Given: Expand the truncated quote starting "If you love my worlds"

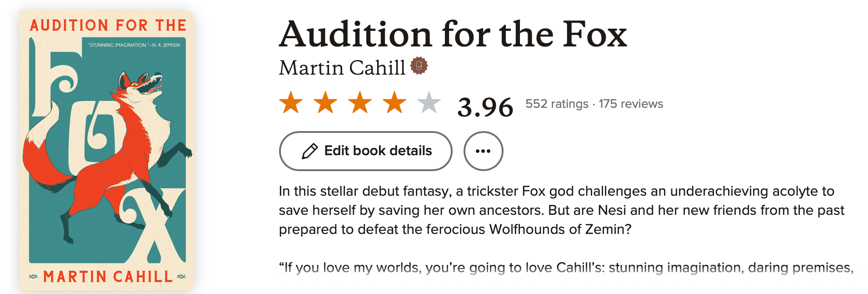Looking at the screenshot, I should [566, 268].
